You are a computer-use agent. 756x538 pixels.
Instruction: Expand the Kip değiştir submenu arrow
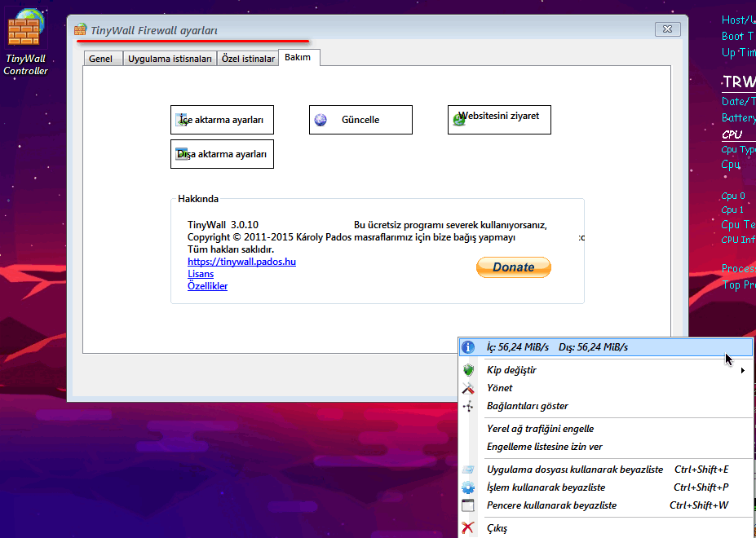743,370
